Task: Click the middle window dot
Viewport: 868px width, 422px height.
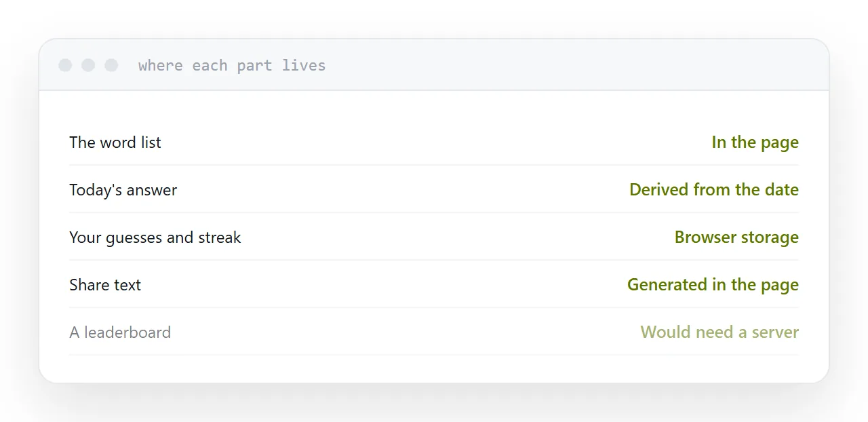Action: [x=88, y=65]
